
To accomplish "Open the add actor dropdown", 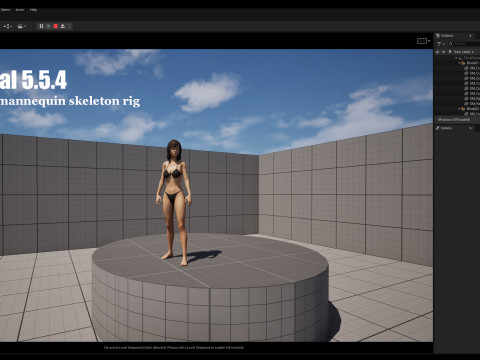I will click(x=8, y=26).
